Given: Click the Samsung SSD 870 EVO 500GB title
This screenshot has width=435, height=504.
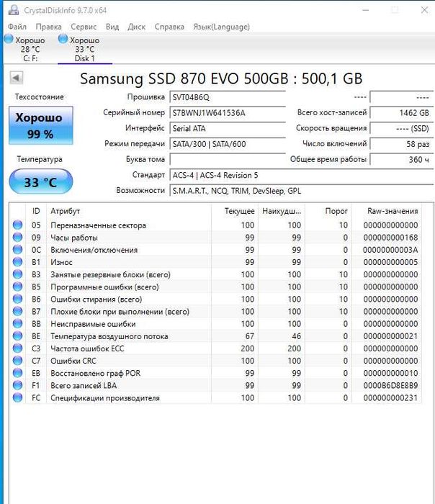Looking at the screenshot, I should 221,78.
